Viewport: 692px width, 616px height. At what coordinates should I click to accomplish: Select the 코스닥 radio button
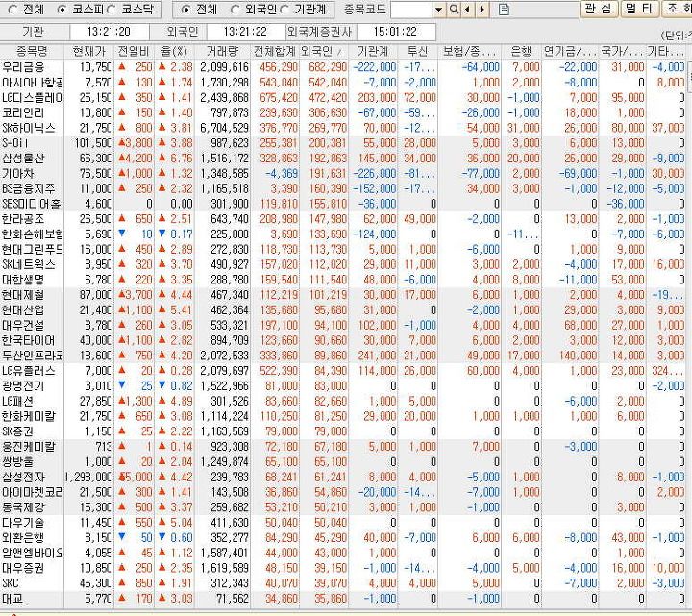pyautogui.click(x=111, y=10)
